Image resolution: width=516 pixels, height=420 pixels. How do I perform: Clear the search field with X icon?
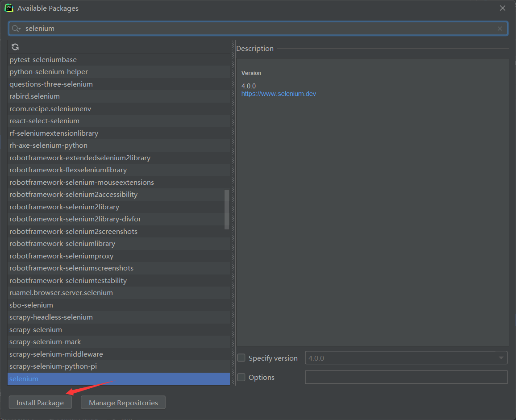(x=500, y=29)
